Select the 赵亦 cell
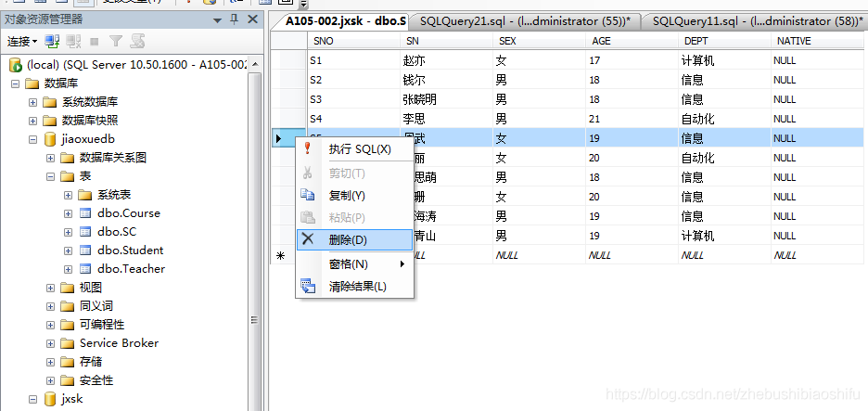The width and height of the screenshot is (868, 411). pos(446,60)
